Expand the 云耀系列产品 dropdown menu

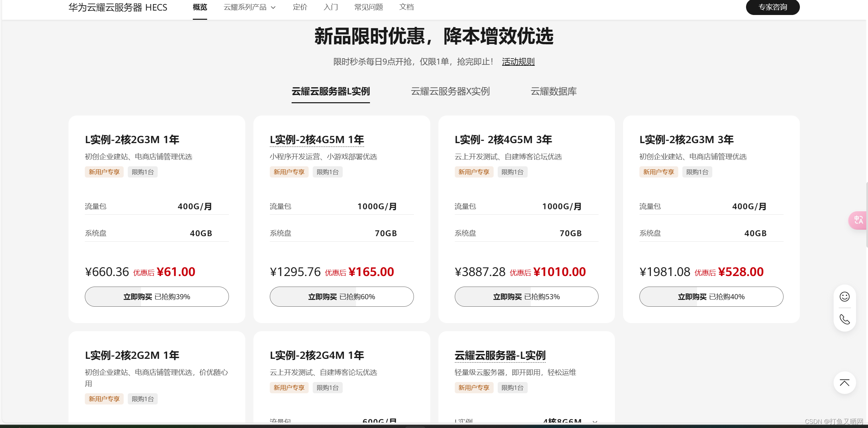pyautogui.click(x=249, y=7)
